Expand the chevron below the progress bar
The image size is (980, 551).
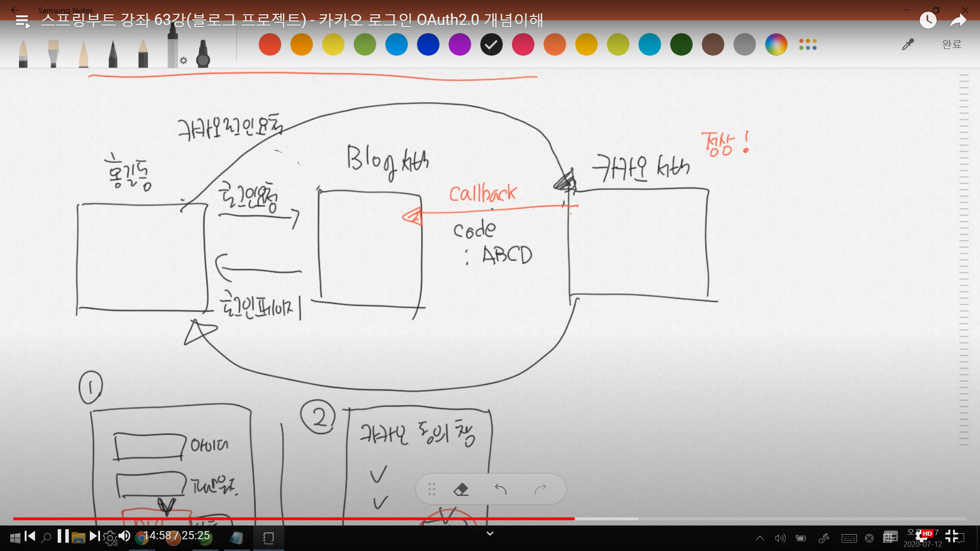pyautogui.click(x=490, y=534)
